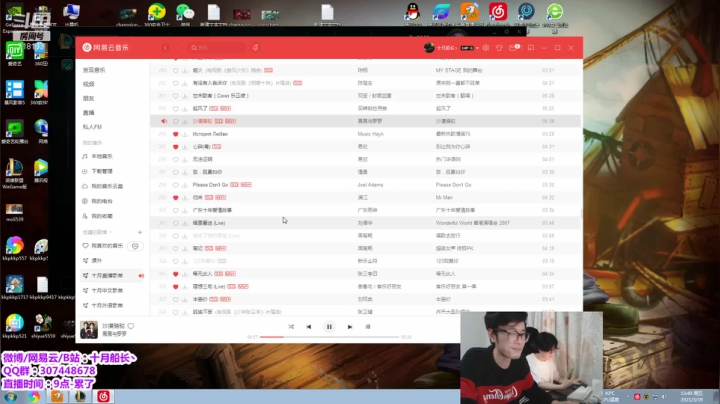The image size is (720, 404).
Task: Download the 半壶纱 song
Action: click(185, 299)
